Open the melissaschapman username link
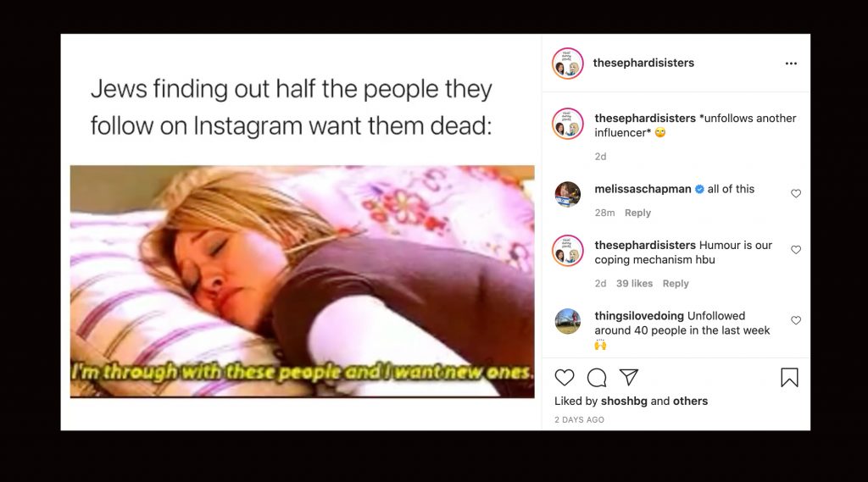This screenshot has width=868, height=482. pos(643,189)
